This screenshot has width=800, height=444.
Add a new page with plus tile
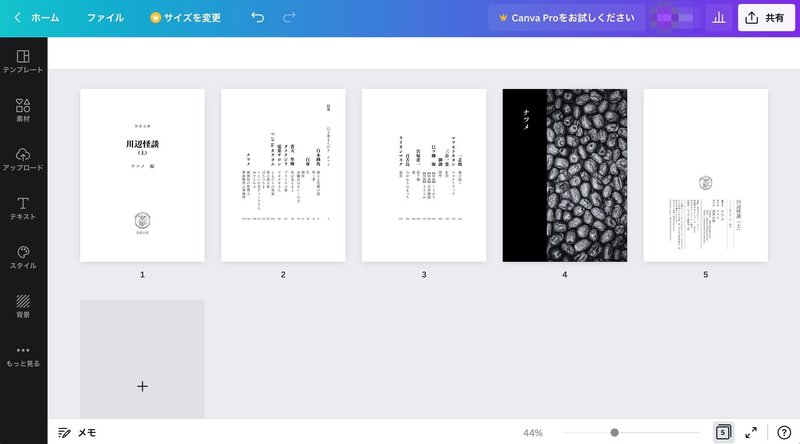point(142,359)
